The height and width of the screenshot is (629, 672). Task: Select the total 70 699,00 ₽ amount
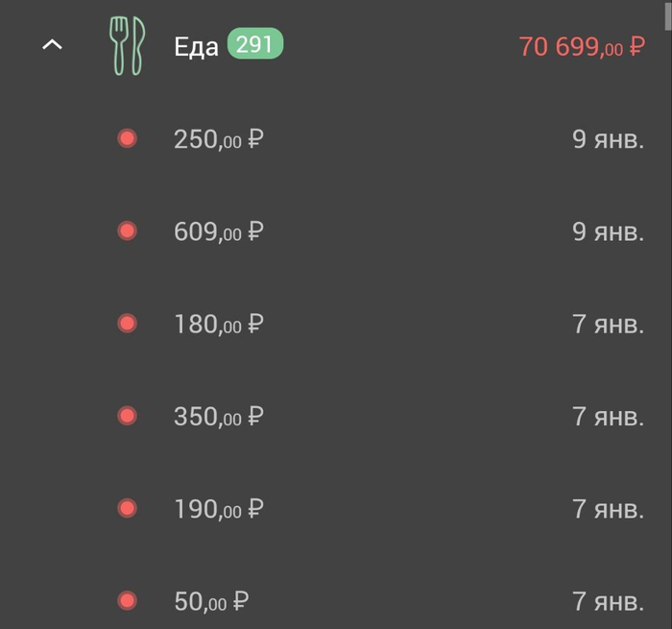pyautogui.click(x=581, y=46)
